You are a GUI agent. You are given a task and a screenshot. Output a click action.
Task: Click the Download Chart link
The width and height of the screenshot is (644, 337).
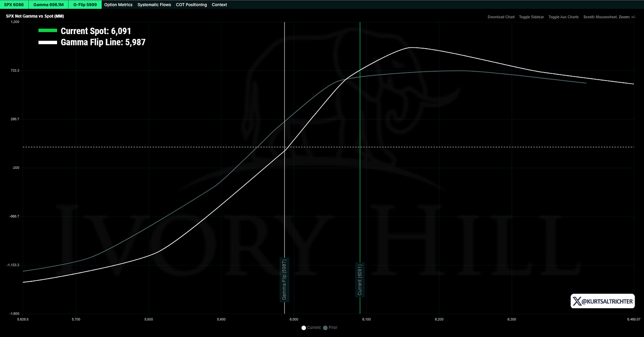pos(501,17)
